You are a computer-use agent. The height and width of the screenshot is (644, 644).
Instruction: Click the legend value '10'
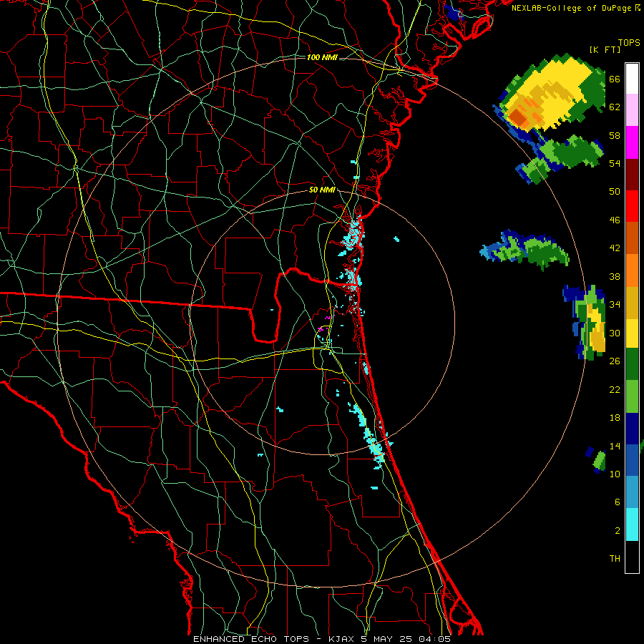pyautogui.click(x=615, y=474)
